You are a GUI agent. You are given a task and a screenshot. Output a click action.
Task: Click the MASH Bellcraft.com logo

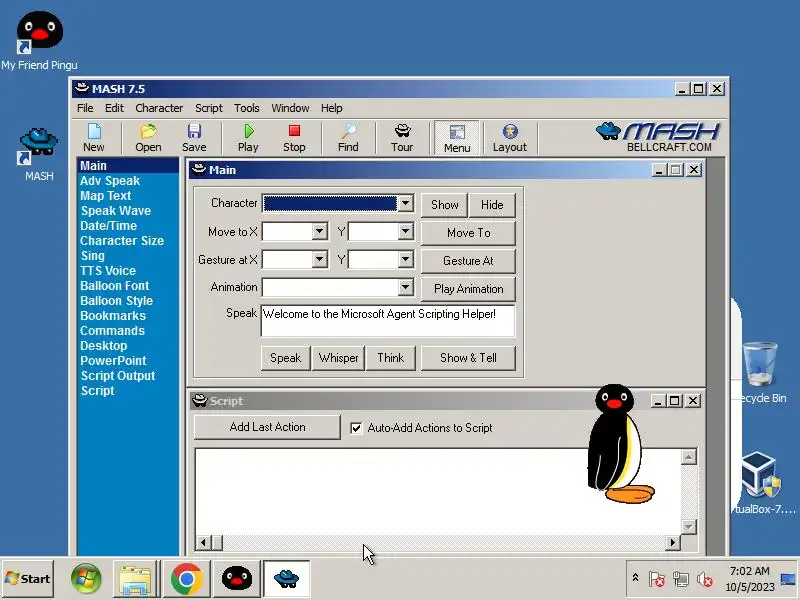[658, 137]
